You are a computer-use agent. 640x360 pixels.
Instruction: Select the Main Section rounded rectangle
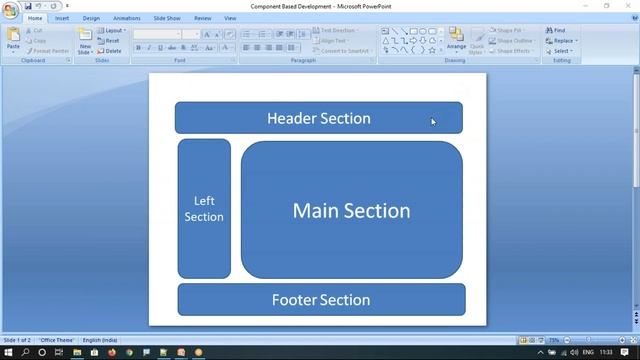(x=352, y=210)
